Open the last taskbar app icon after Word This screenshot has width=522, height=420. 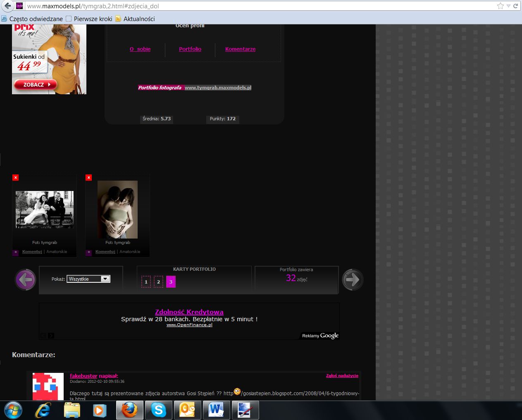click(245, 410)
